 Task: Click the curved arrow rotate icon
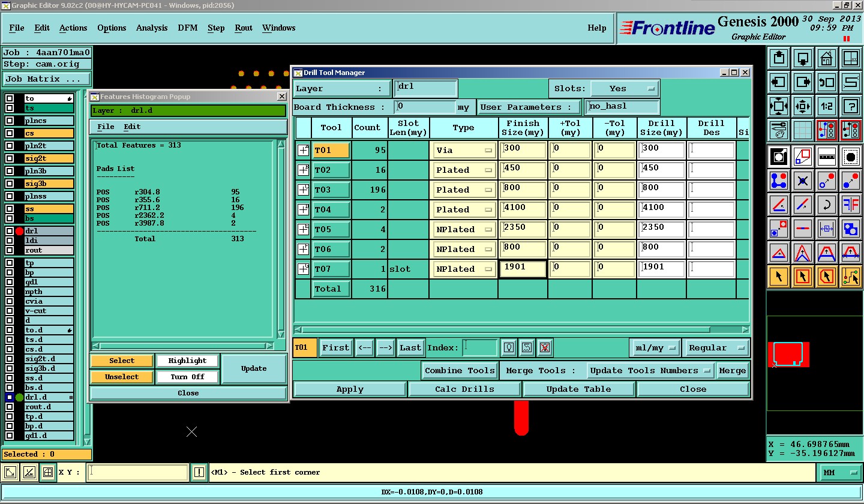[x=827, y=205]
